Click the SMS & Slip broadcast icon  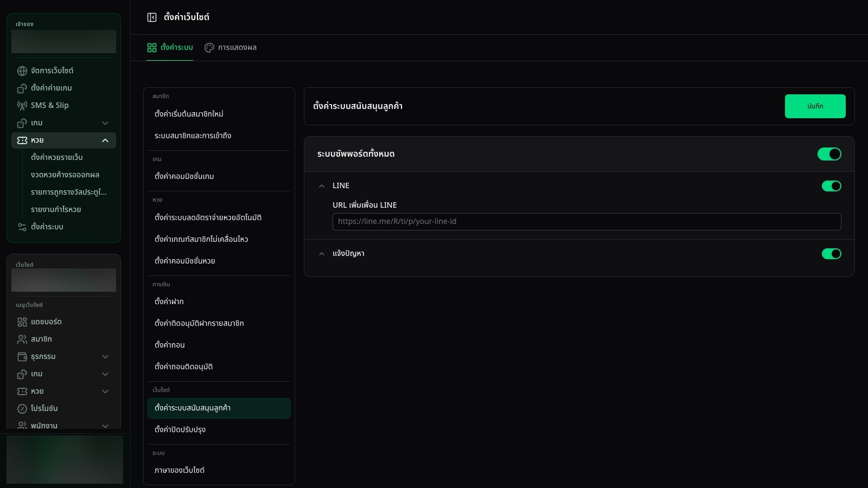tap(22, 106)
